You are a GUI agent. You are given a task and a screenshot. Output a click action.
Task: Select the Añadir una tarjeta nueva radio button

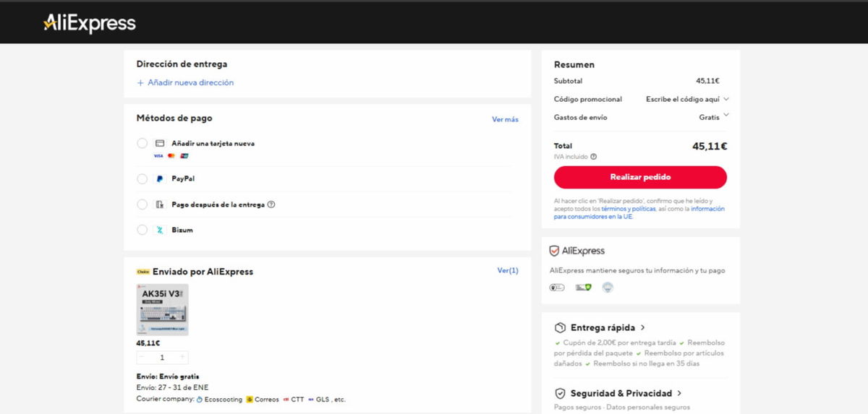pos(142,144)
